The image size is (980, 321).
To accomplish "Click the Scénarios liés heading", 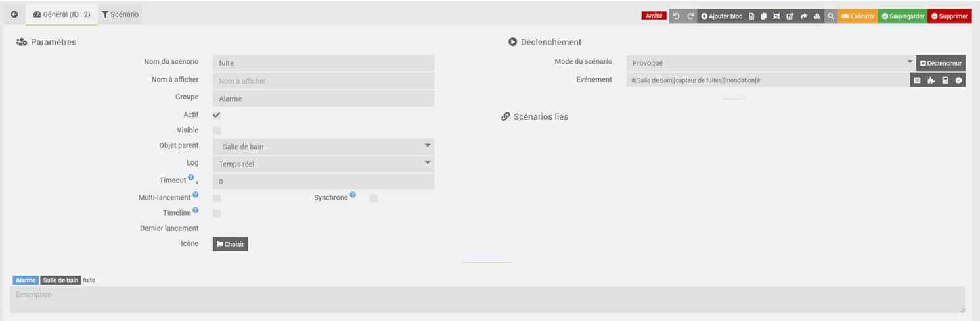I will coord(535,116).
